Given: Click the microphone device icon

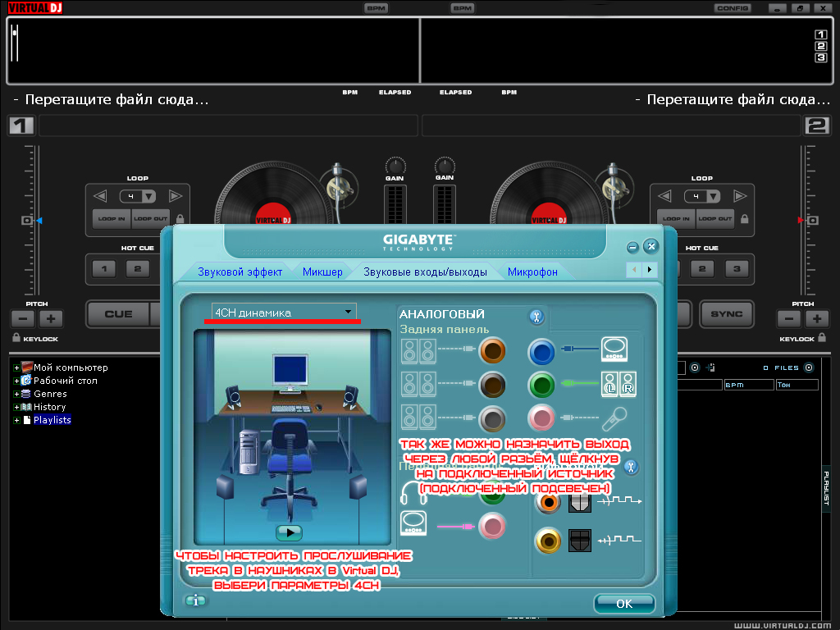Looking at the screenshot, I should (614, 419).
